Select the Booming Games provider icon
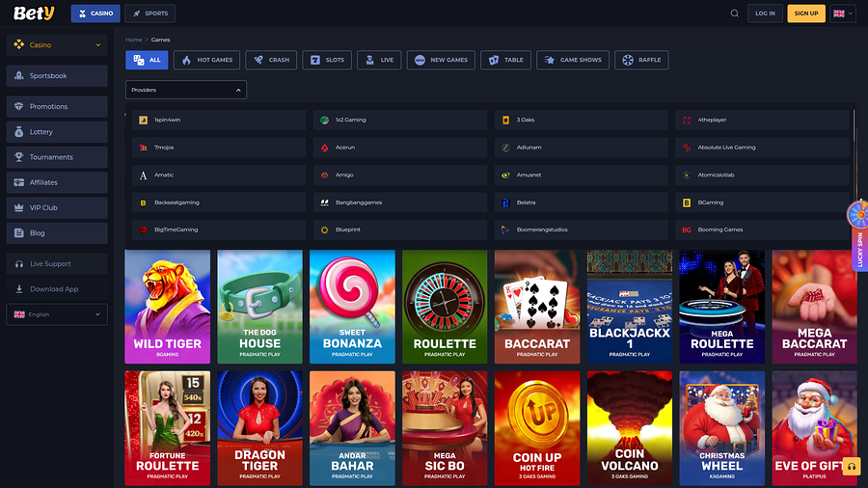The width and height of the screenshot is (868, 488). 687,230
